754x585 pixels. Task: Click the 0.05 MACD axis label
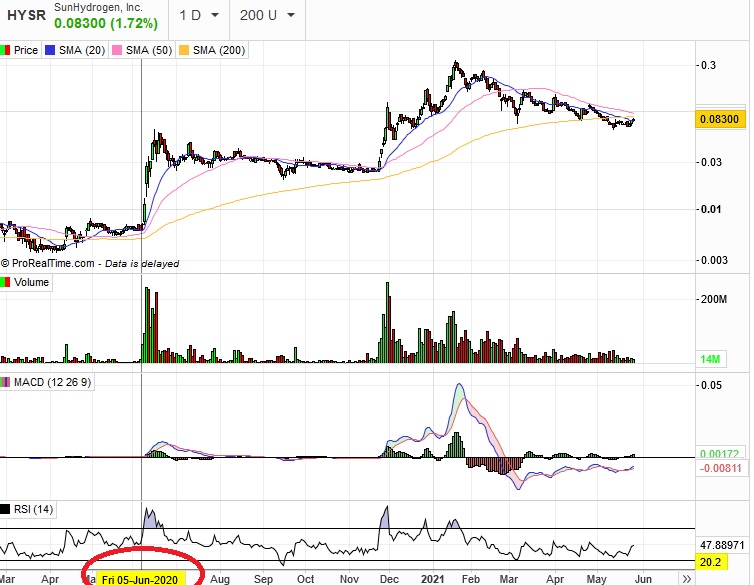coord(712,385)
